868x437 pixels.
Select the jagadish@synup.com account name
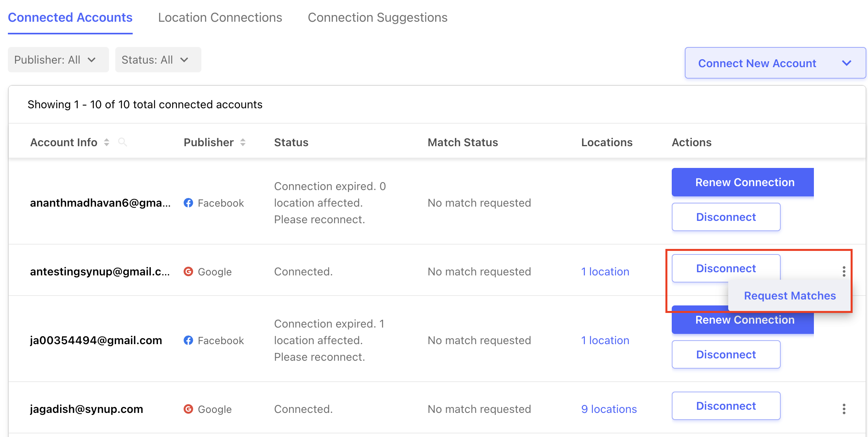[86, 409]
